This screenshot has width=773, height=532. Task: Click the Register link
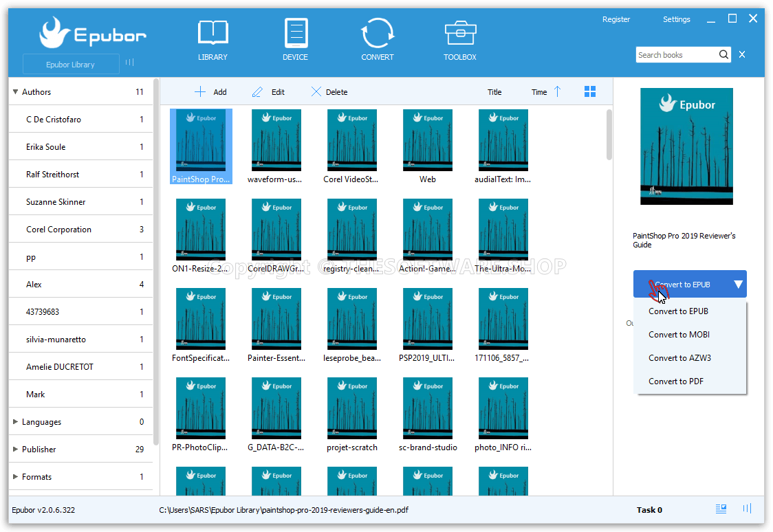pyautogui.click(x=616, y=19)
